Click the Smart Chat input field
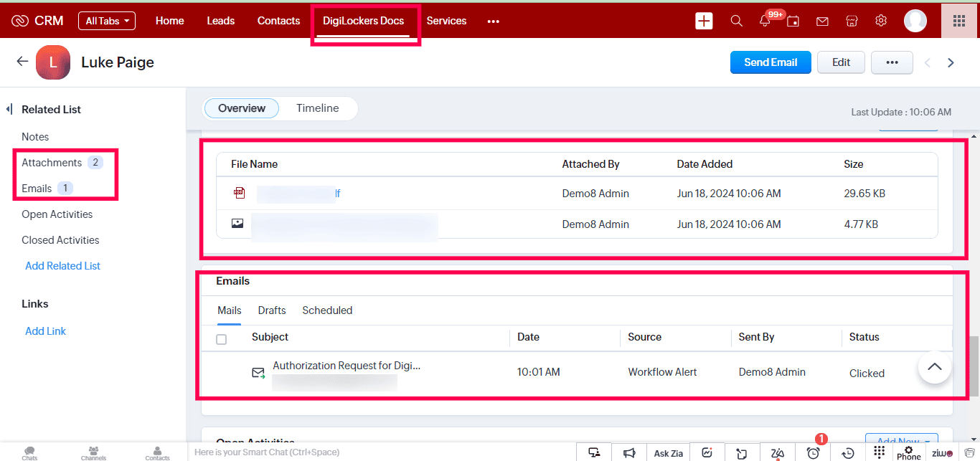The image size is (980, 461). (382, 452)
